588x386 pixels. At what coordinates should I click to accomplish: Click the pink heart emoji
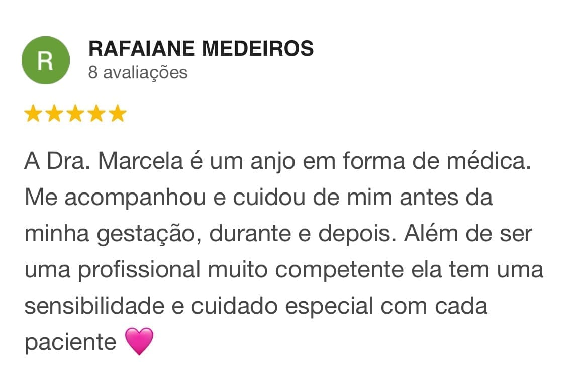[138, 342]
